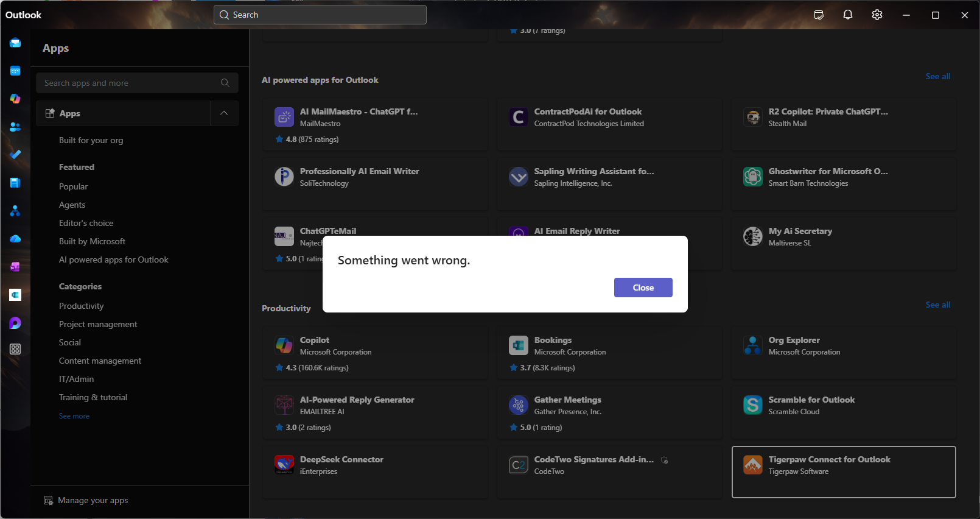
Task: Click the notifications bell icon
Action: pyautogui.click(x=847, y=15)
